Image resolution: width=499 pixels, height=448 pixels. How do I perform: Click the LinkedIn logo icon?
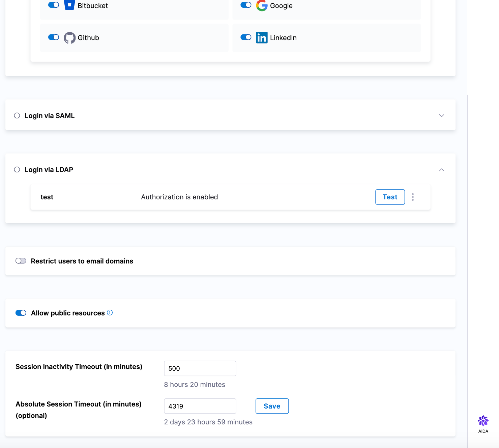point(262,38)
